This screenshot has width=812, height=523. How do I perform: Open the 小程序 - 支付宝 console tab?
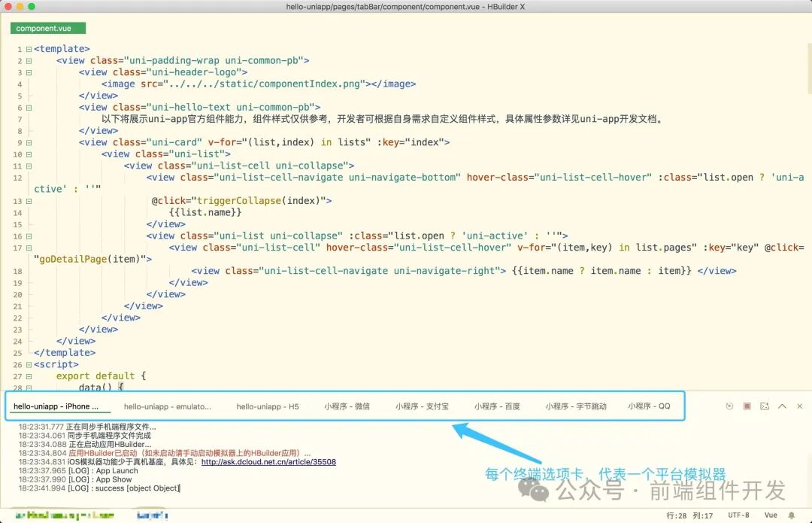[422, 406]
